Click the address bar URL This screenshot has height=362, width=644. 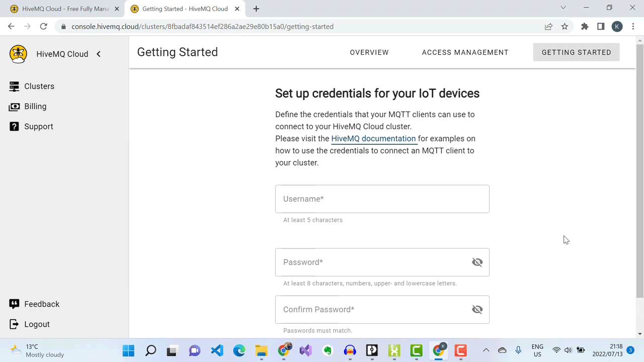tap(202, 27)
